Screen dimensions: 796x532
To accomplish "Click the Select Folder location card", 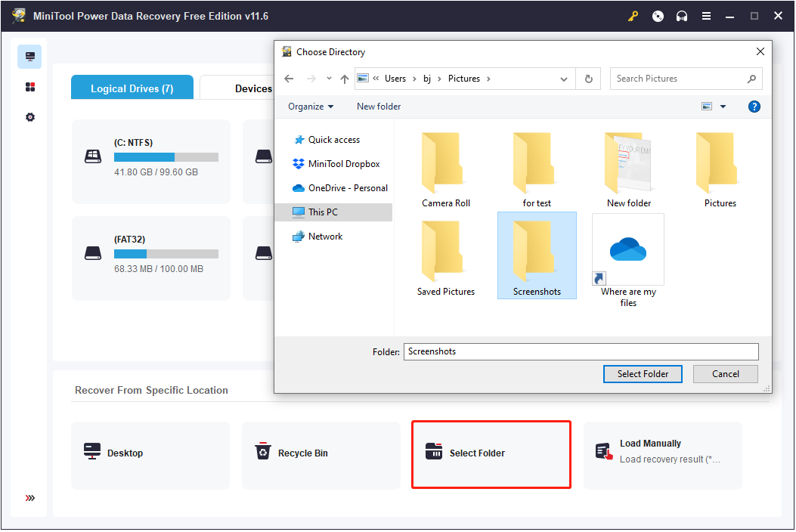I will 491,454.
